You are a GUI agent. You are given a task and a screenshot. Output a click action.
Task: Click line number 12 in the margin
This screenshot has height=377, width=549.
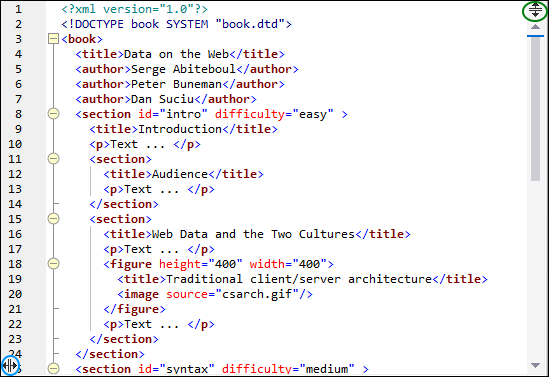tap(15, 174)
